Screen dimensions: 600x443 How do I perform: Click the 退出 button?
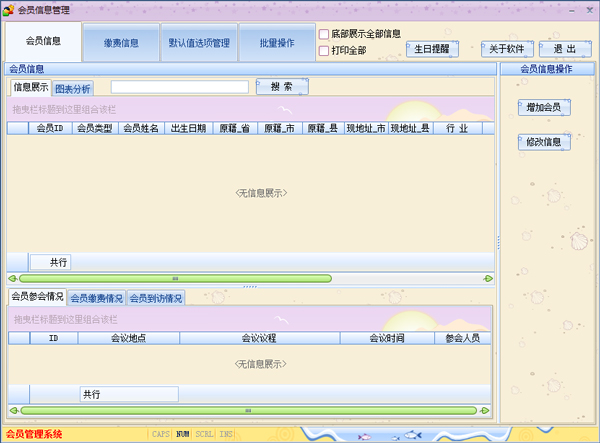coord(565,49)
